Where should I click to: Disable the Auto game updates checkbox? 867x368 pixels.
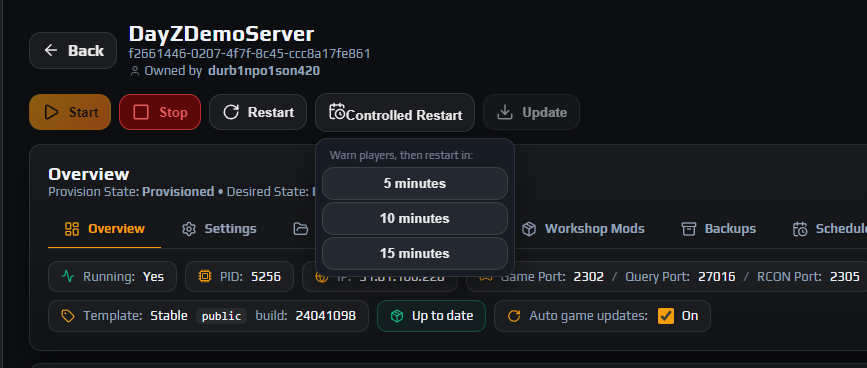[x=666, y=316]
